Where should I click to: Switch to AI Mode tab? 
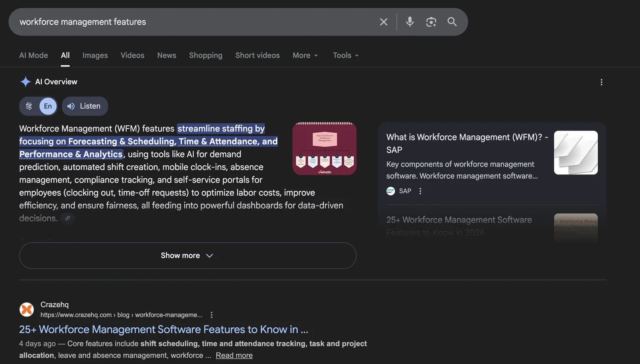coord(34,55)
